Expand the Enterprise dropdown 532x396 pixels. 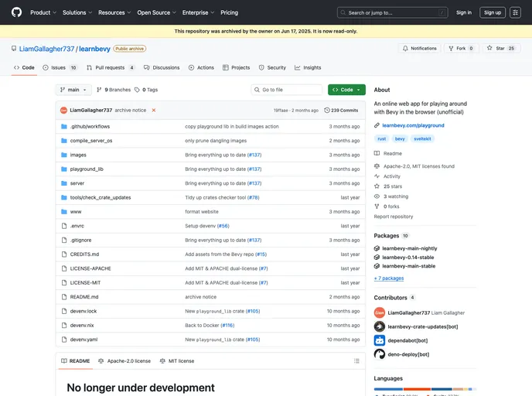[198, 12]
